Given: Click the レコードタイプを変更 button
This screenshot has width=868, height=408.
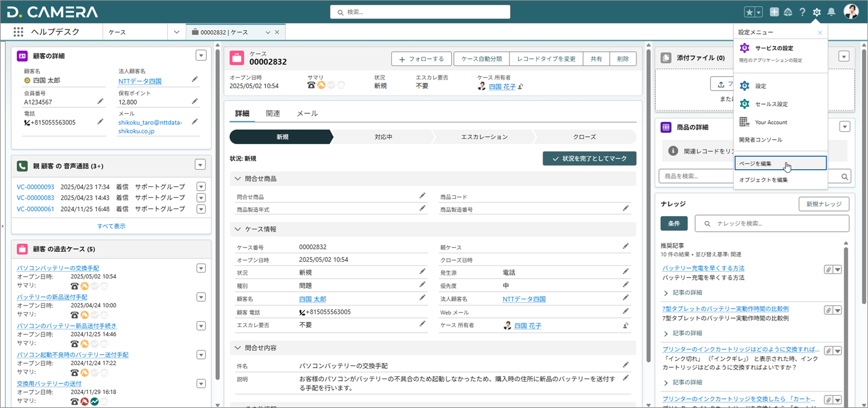Looking at the screenshot, I should 546,59.
